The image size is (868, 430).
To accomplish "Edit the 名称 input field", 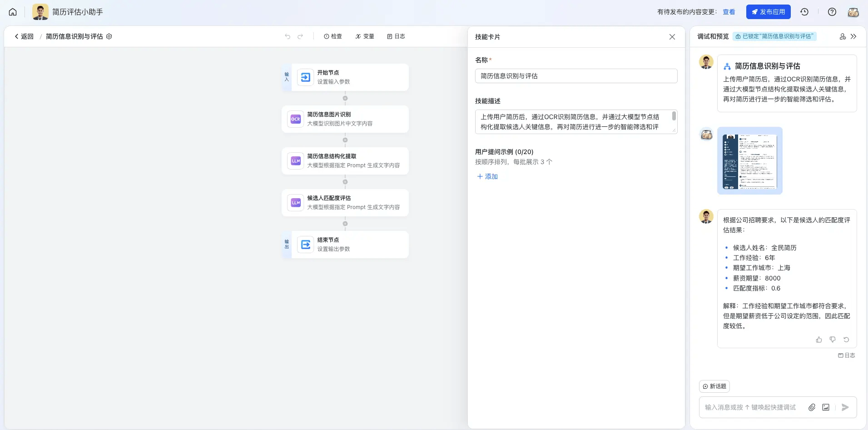I will point(576,76).
